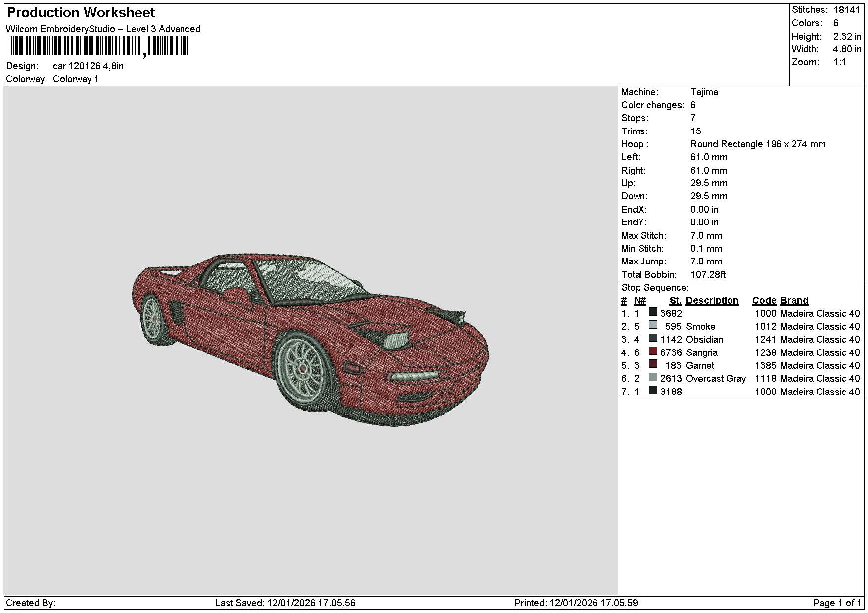This screenshot has width=868, height=613.
Task: Click the barcode under the worksheet title
Action: pos(98,47)
